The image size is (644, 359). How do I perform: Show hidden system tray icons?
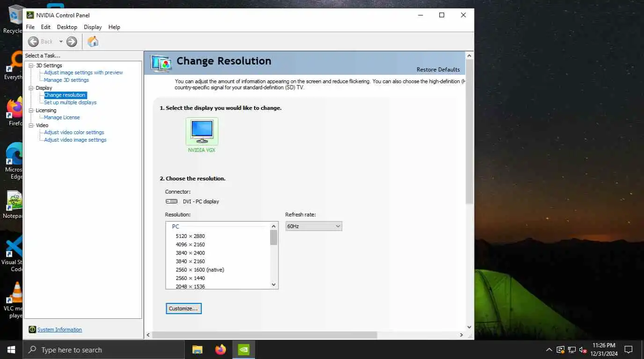tap(549, 350)
